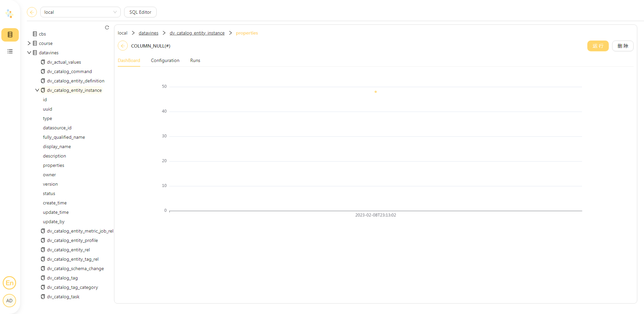Select the update_by column
This screenshot has width=644, height=314.
[54, 222]
